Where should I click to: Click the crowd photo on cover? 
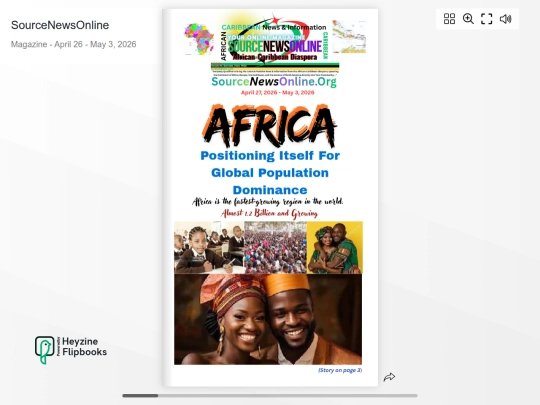tap(275, 248)
